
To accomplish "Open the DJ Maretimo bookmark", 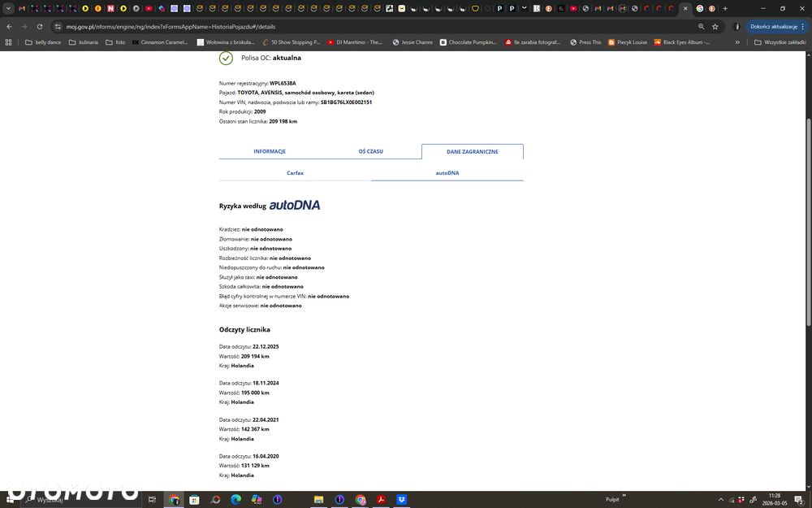I will 355,42.
